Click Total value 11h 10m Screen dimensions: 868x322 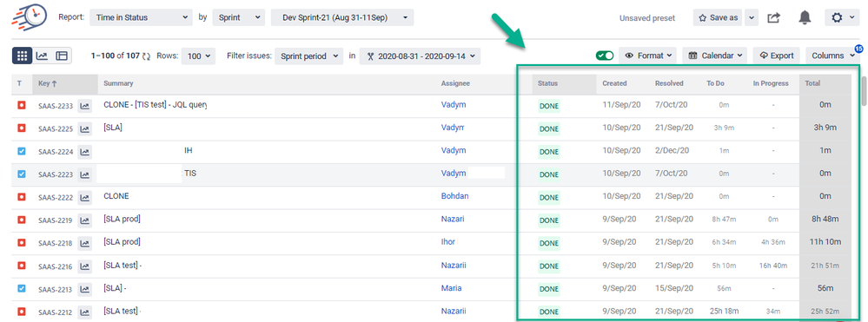click(x=825, y=242)
